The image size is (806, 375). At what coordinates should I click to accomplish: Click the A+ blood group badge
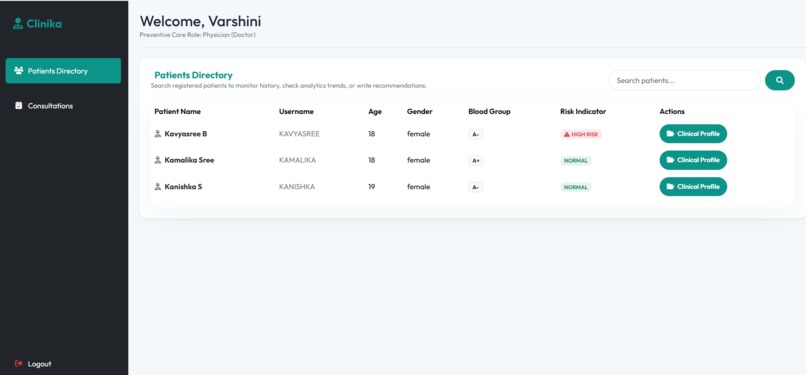(x=475, y=161)
